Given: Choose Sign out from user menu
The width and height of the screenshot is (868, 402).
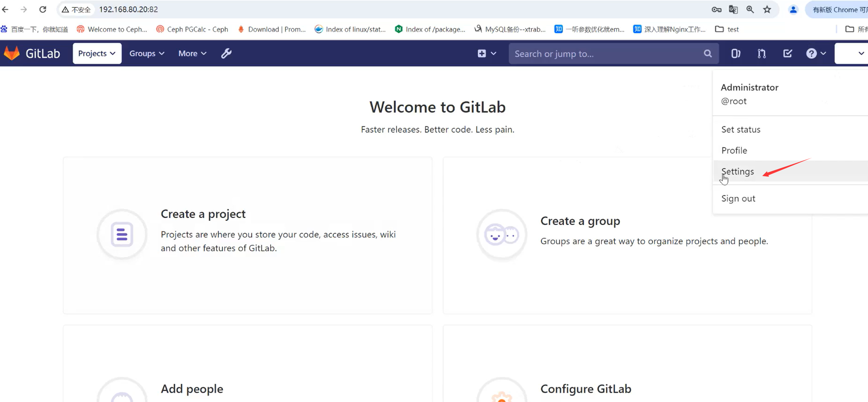Looking at the screenshot, I should pos(738,198).
